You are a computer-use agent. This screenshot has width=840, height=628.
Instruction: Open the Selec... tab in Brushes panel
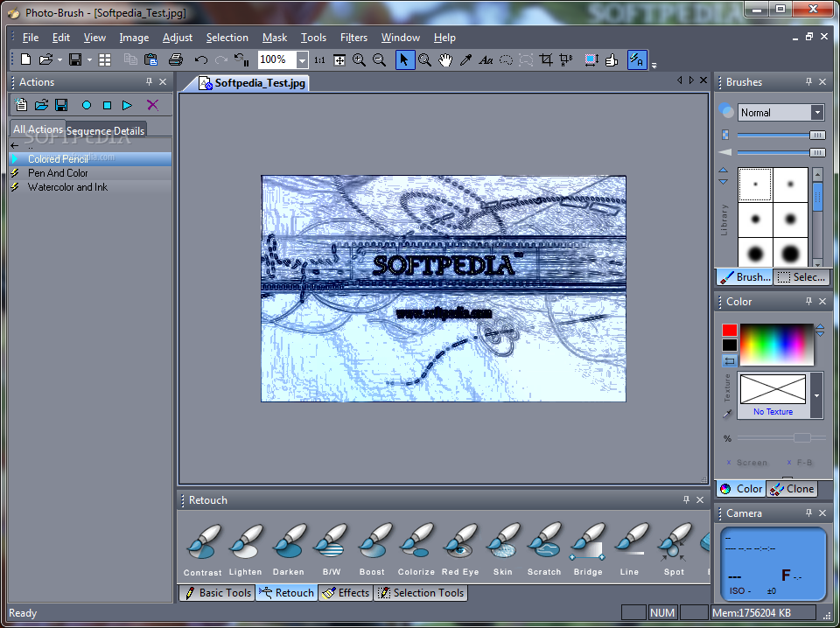pyautogui.click(x=801, y=276)
